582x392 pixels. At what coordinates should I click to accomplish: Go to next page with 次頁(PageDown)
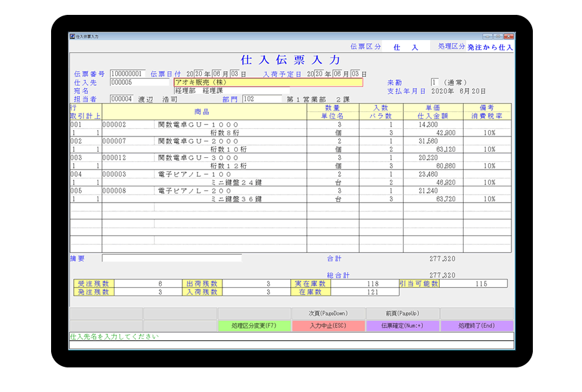point(329,314)
